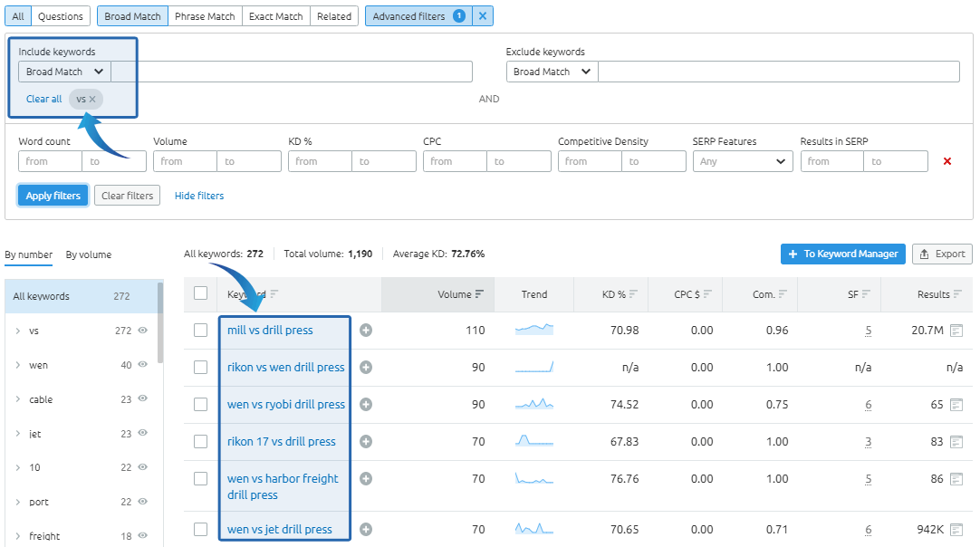Screen dimensions: 980x547
Task: Expand the 'cable' keyword group
Action: pos(17,399)
